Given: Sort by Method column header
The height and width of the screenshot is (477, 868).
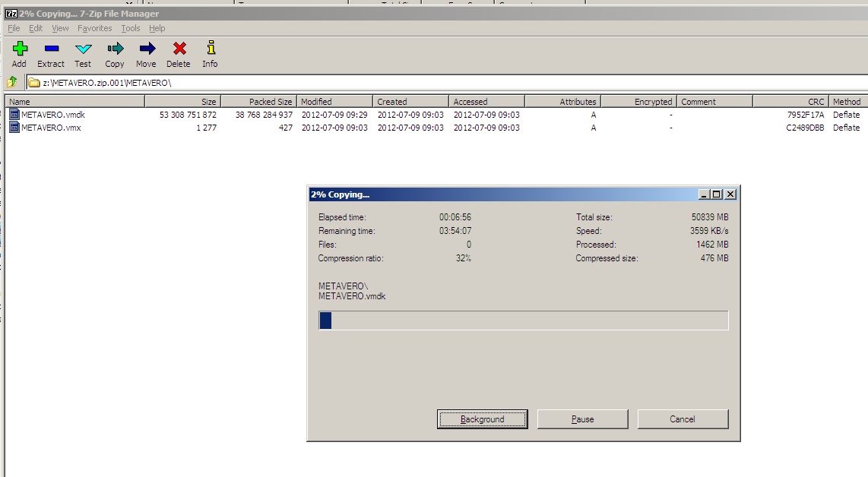Looking at the screenshot, I should click(848, 101).
